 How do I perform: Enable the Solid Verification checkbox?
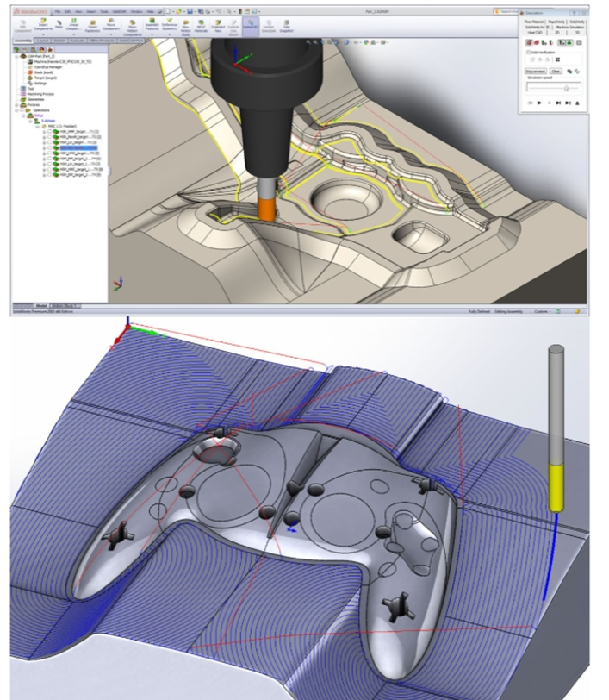coord(527,53)
